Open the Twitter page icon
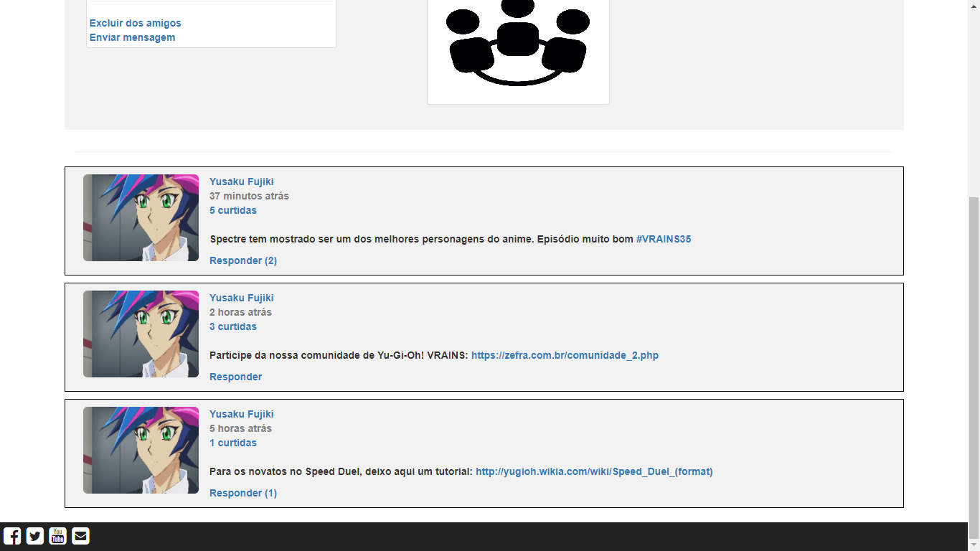Image resolution: width=980 pixels, height=551 pixels. (x=35, y=535)
